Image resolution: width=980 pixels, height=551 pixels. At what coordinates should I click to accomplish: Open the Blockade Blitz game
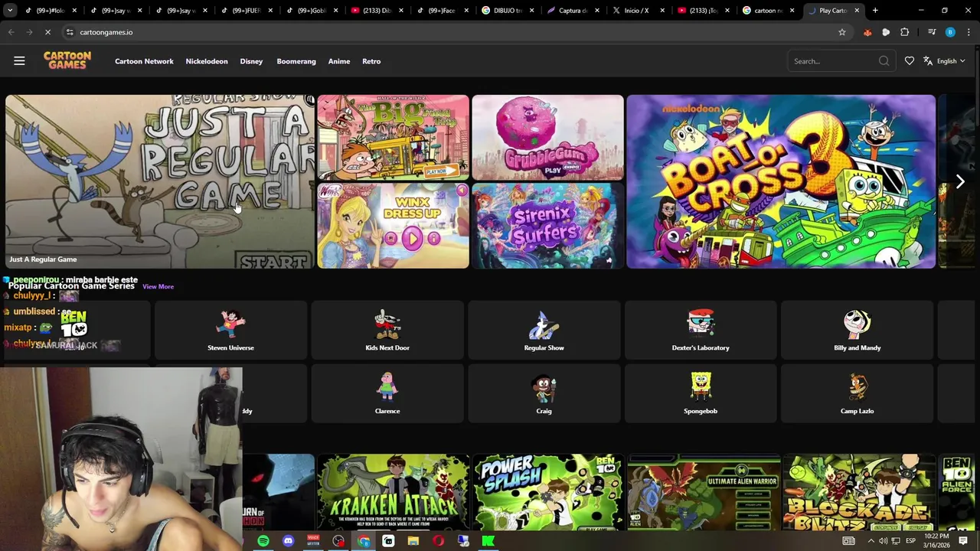858,491
